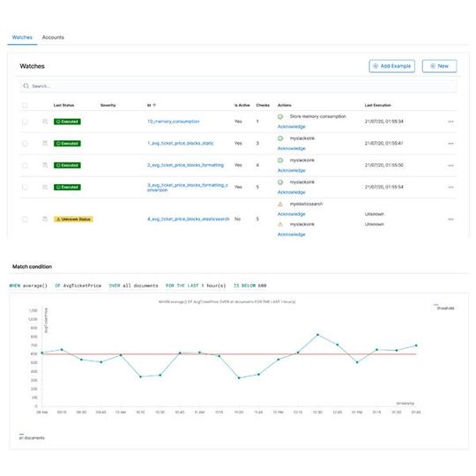Select checkbox for 2_avg_ticket_price_blocks_formatting watch
476x476 pixels.
(25, 166)
